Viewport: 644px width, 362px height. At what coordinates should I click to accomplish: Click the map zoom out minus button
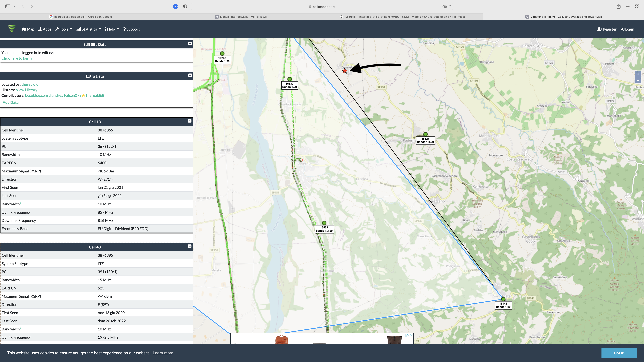[638, 80]
